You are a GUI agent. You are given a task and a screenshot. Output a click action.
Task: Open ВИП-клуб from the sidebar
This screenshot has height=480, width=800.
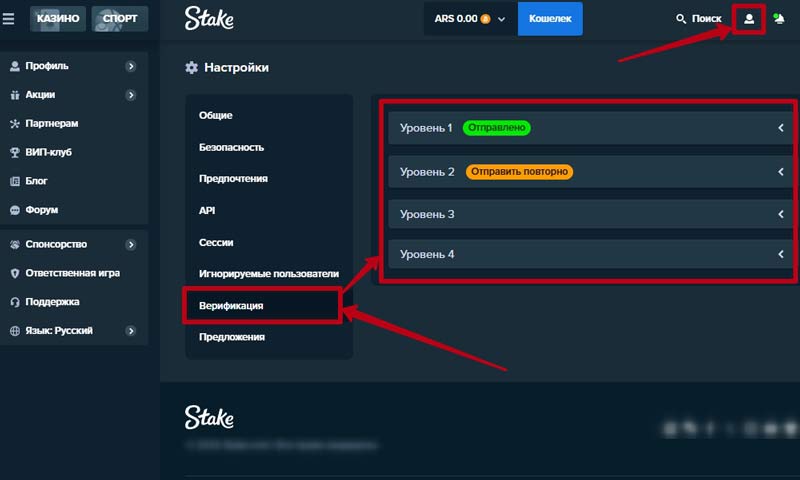click(47, 153)
